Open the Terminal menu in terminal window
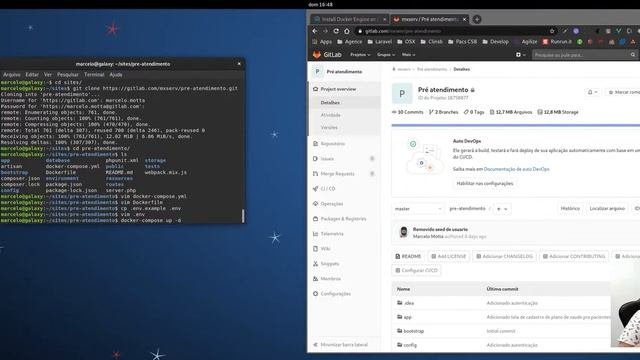 pyautogui.click(x=94, y=75)
